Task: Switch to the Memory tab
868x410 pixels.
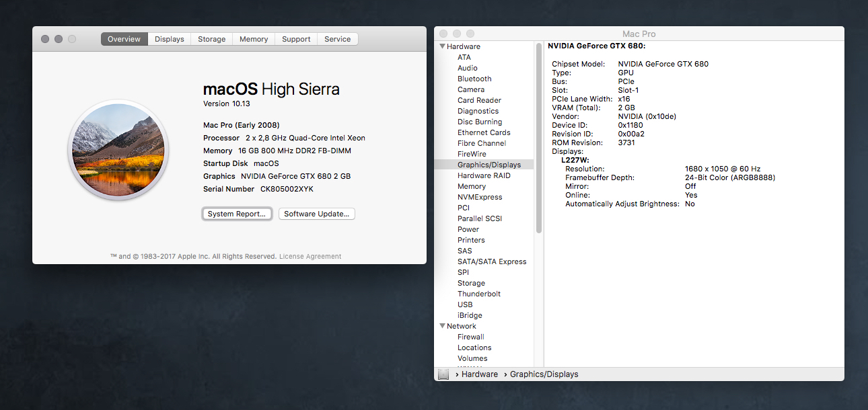Action: pyautogui.click(x=254, y=39)
